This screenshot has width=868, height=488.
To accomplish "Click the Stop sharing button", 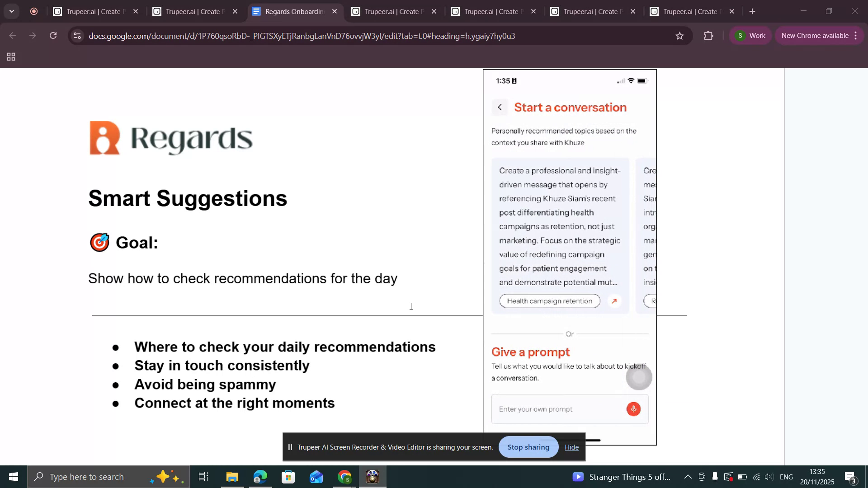I will pyautogui.click(x=528, y=447).
